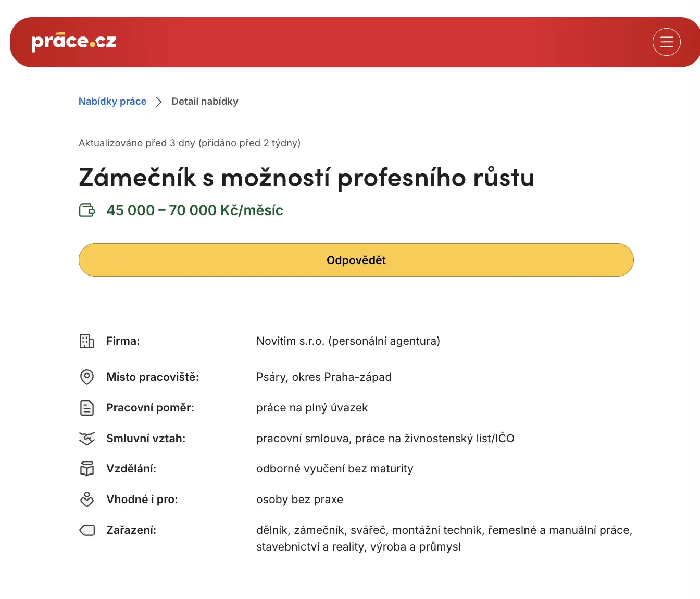This screenshot has height=599, width=700.
Task: Click the heart-person icon beside Vhodné i pro
Action: point(87,500)
